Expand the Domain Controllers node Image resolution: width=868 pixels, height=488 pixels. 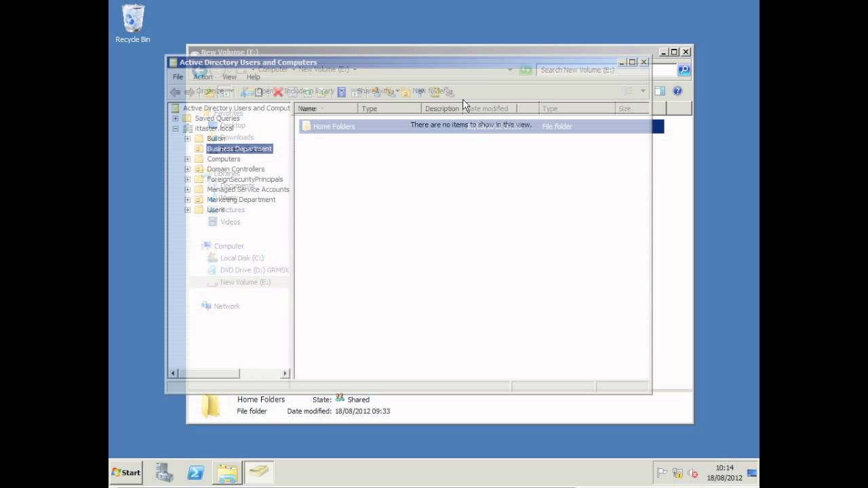coord(188,169)
